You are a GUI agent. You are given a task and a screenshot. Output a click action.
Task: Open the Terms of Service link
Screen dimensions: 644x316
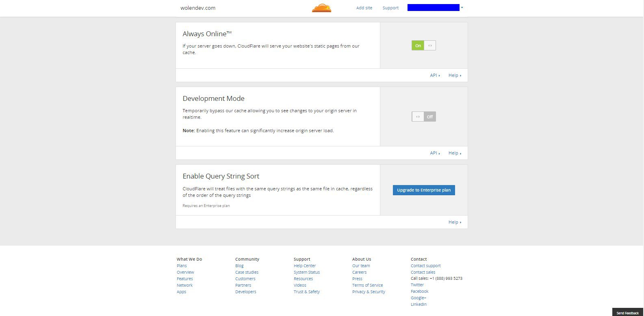pyautogui.click(x=367, y=285)
